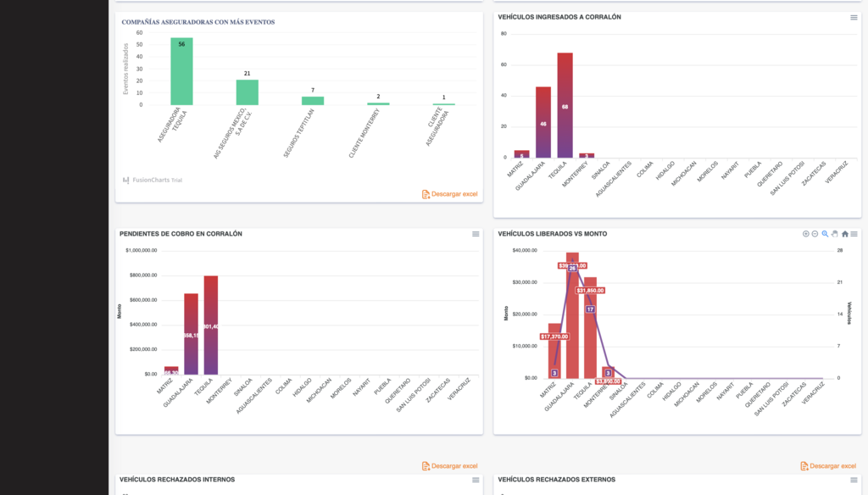Activate the selection zoom magnifier tool
Viewport: 868px width, 495px height.
tap(825, 234)
